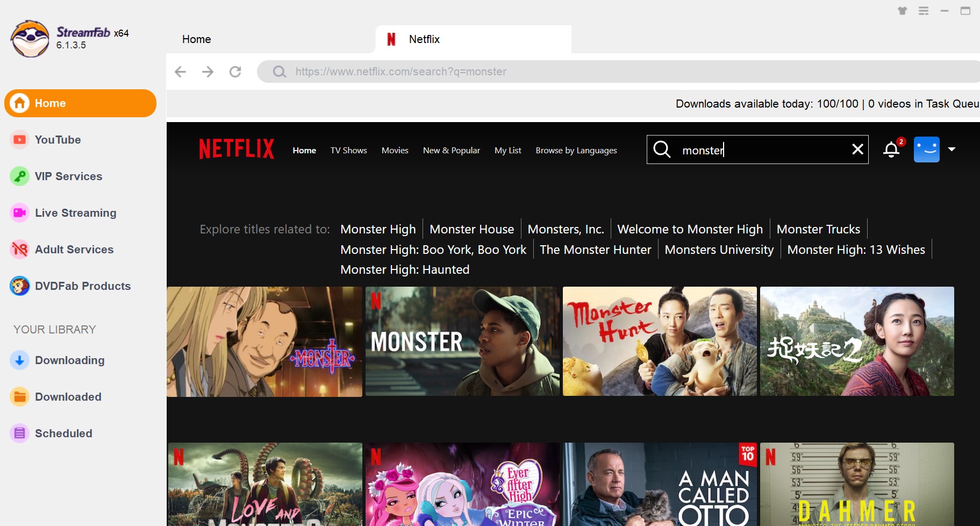Click the Monsters University related title
Screen dimensions: 980x526
click(719, 250)
